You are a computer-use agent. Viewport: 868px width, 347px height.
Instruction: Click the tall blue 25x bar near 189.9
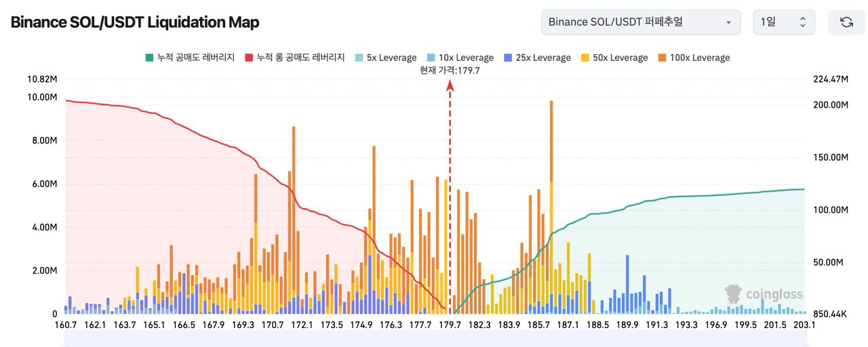[627, 281]
